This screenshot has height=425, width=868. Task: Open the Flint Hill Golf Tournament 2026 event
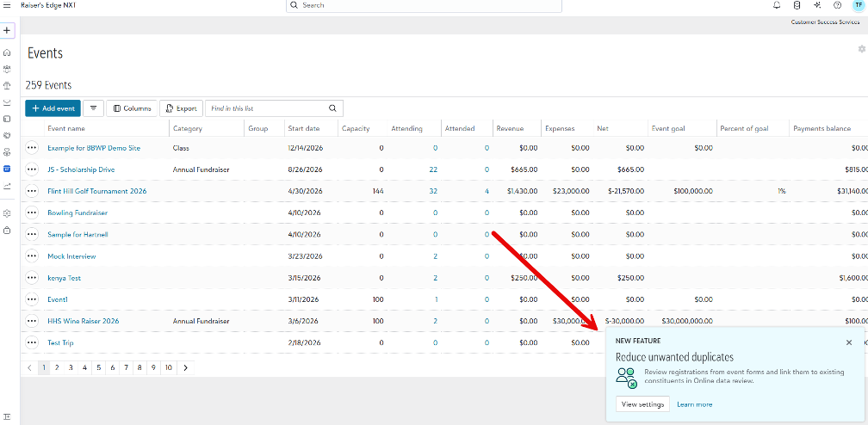pyautogui.click(x=96, y=191)
